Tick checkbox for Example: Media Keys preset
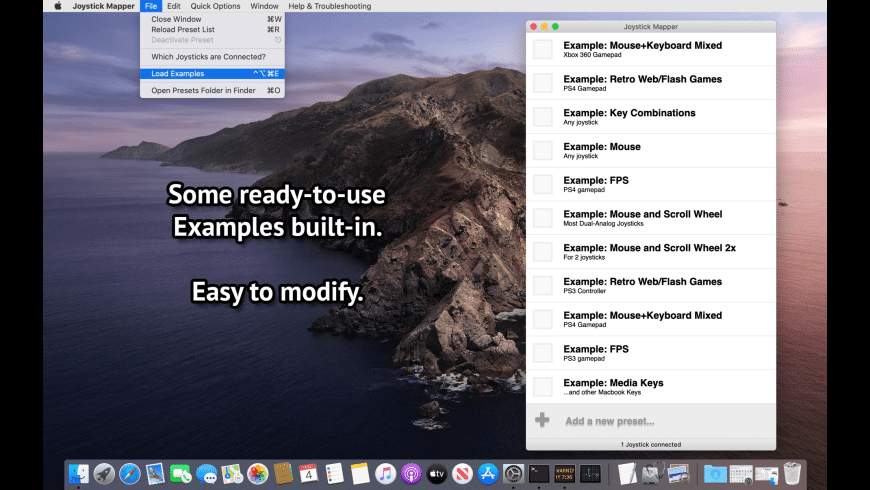The width and height of the screenshot is (870, 490). tap(542, 386)
